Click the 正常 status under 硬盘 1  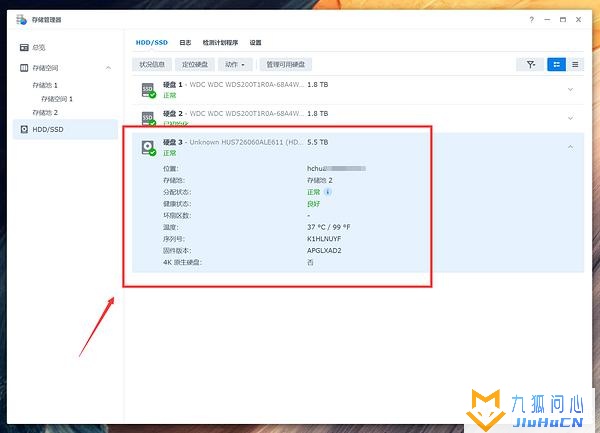170,95
